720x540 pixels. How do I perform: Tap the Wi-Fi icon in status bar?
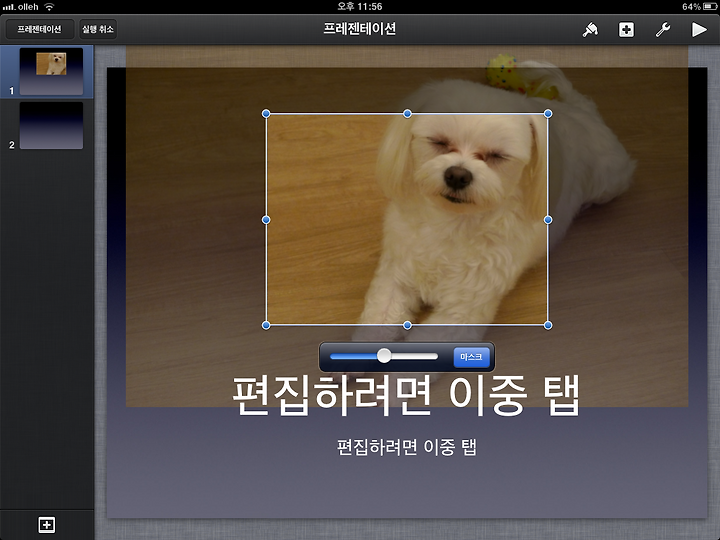pyautogui.click(x=49, y=6)
